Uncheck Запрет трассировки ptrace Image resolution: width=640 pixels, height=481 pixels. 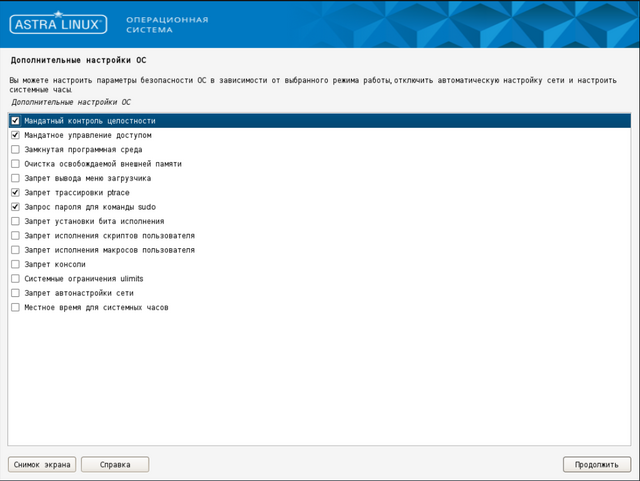pos(15,192)
